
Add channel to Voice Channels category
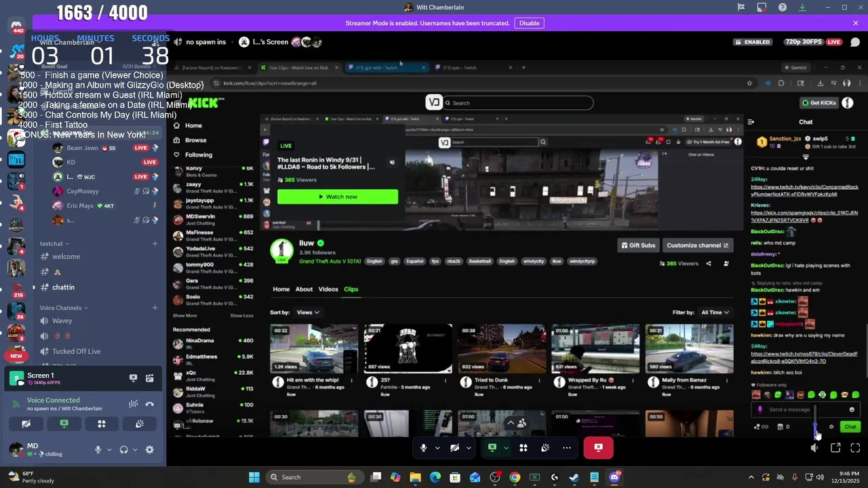click(155, 308)
